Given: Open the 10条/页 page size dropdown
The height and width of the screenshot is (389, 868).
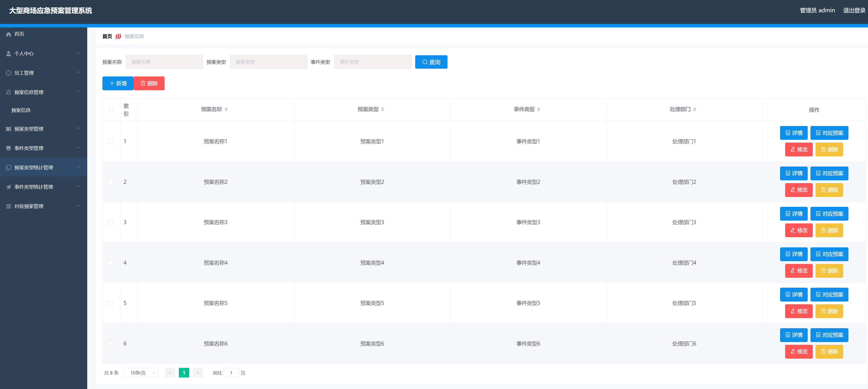Looking at the screenshot, I should point(141,373).
